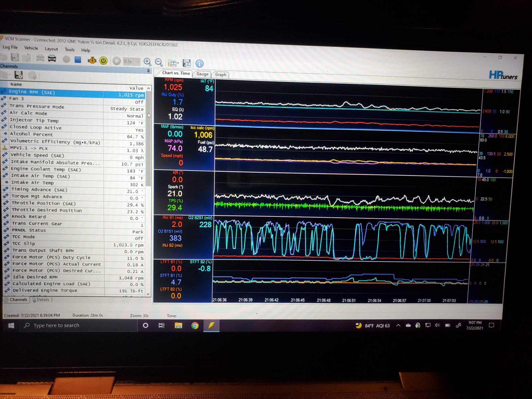
Task: Open File Explorer from the taskbar
Action: coord(179,326)
